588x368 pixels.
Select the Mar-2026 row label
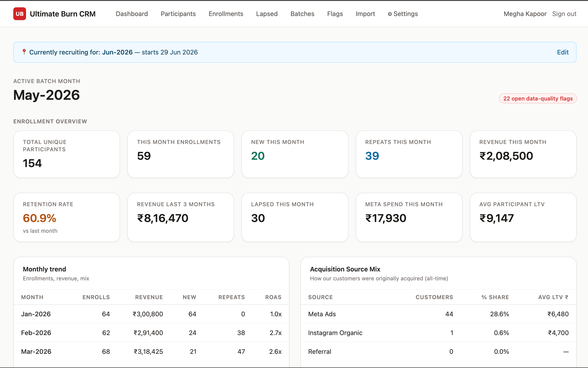click(x=36, y=352)
